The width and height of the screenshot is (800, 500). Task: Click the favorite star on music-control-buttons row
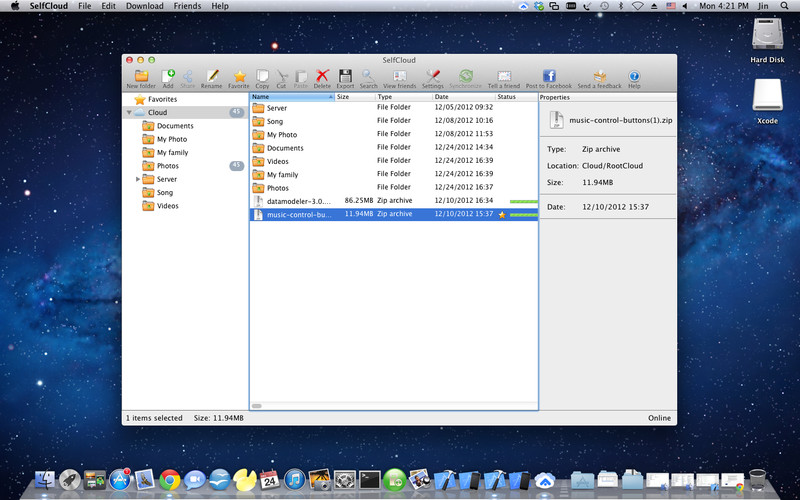[502, 215]
